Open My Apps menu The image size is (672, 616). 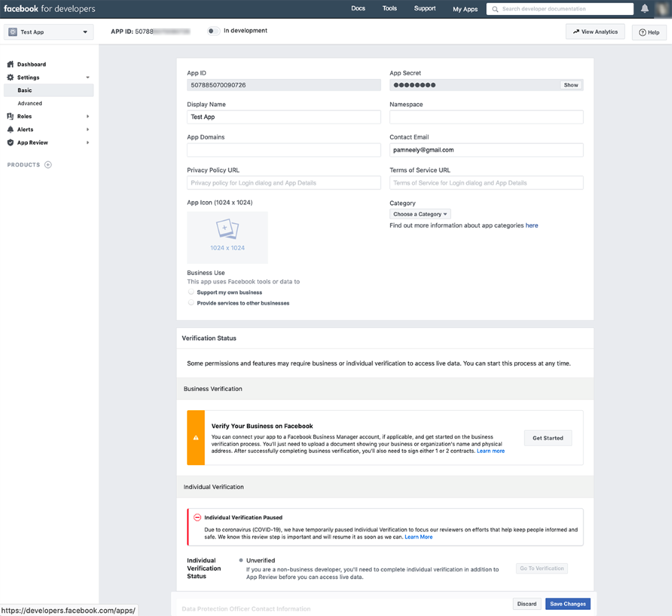tap(465, 9)
